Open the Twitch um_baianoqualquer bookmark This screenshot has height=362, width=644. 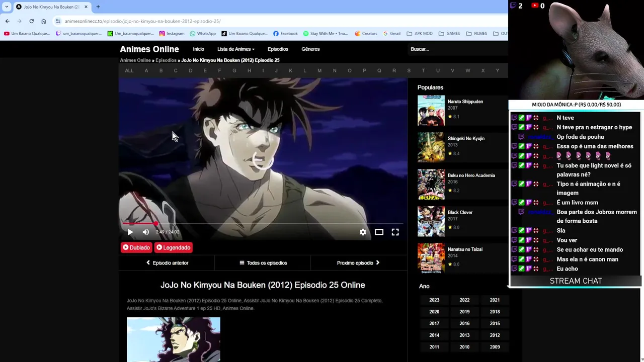(79, 34)
